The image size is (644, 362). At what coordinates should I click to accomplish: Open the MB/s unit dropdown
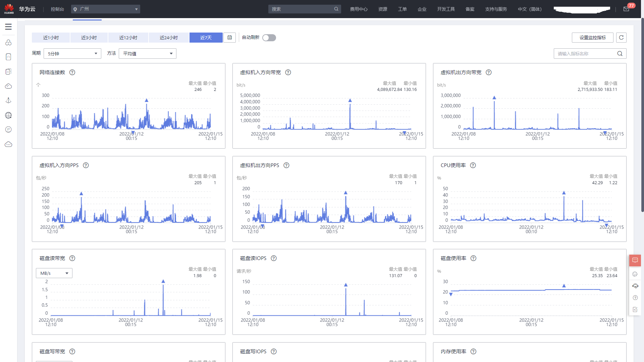coord(54,273)
